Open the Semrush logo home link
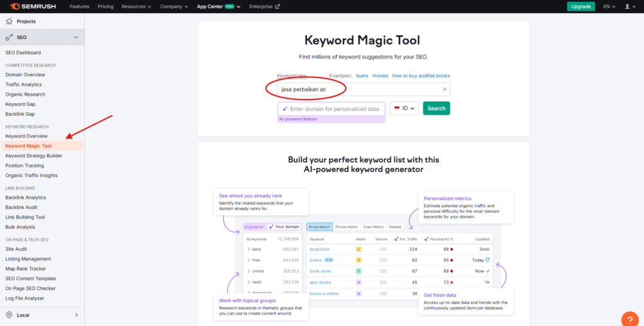Image resolution: width=644 pixels, height=326 pixels. 33,6
